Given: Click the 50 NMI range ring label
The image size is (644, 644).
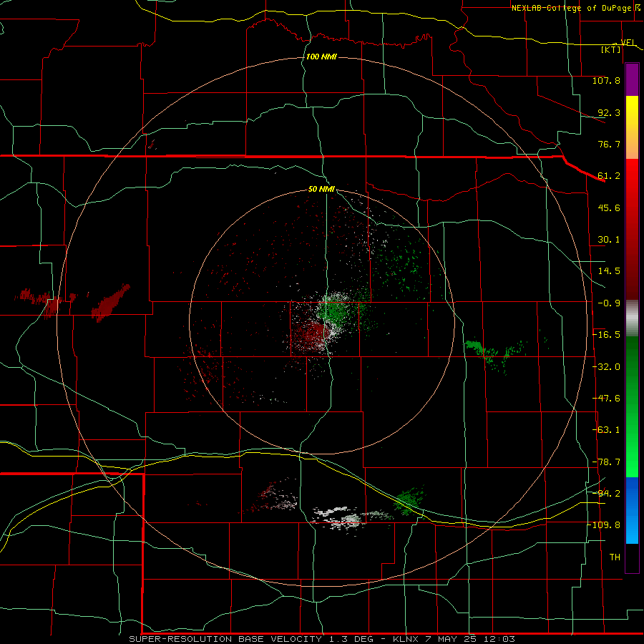Looking at the screenshot, I should pos(321,190).
